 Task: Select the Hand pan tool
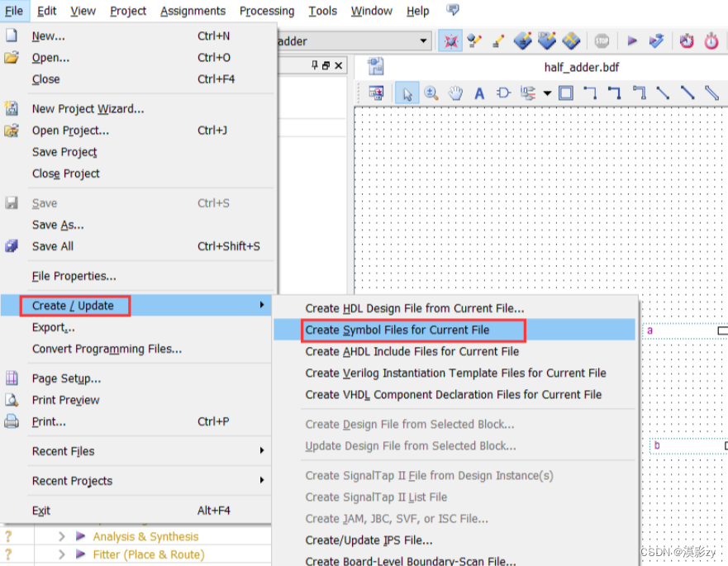pyautogui.click(x=455, y=93)
